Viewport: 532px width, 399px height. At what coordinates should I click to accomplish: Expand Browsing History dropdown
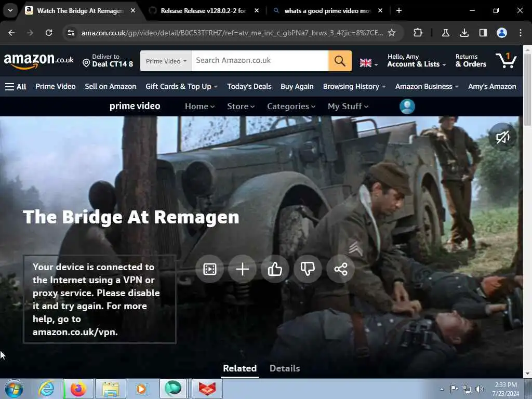[354, 87]
